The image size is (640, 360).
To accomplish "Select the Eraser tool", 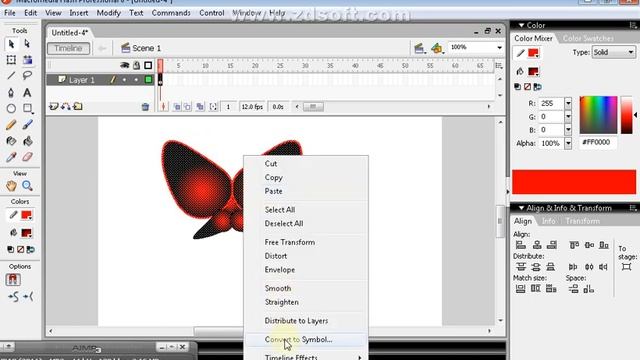I will click(27, 157).
